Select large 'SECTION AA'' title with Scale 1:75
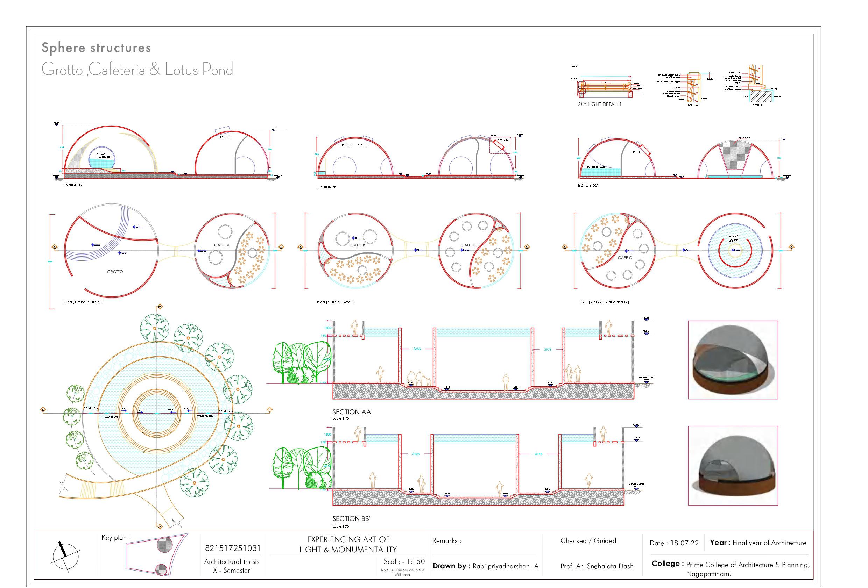868x588 pixels. (352, 414)
